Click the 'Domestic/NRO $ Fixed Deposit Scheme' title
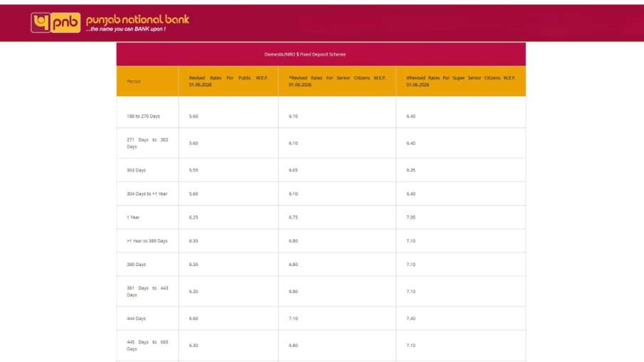Viewport: 644px width, 362px height. click(305, 54)
